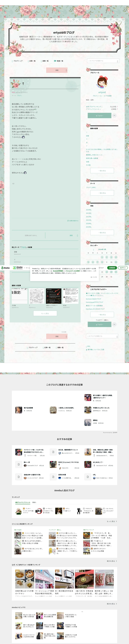The image size is (129, 644).
Task: Open 著作権についてのご注意 link
Action: (95, 349)
